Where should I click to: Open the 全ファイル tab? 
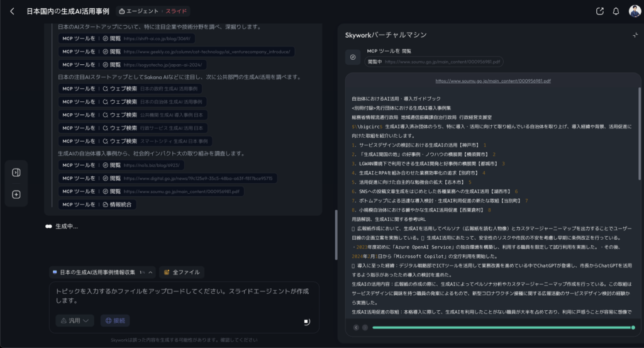(182, 272)
